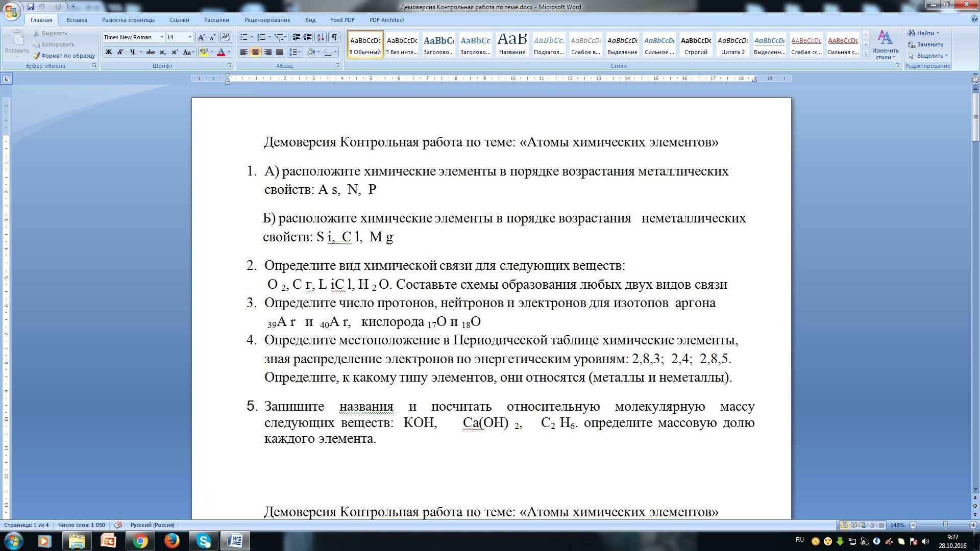980x551 pixels.
Task: Click the red font color swatch
Action: [x=221, y=52]
